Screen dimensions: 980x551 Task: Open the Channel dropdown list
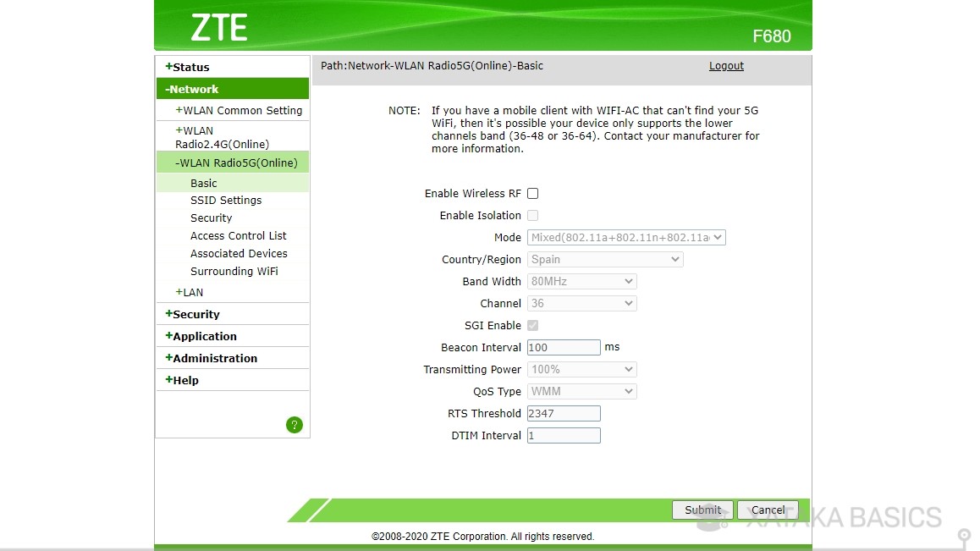[581, 304]
